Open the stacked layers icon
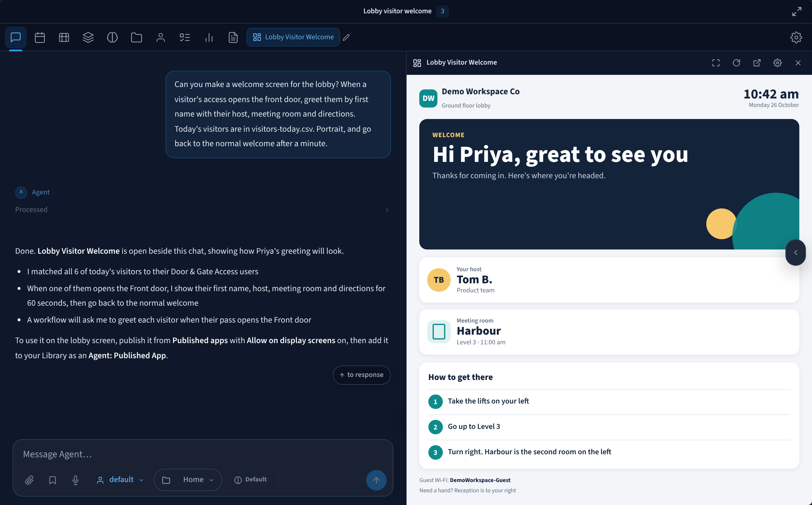The image size is (812, 505). tap(88, 37)
